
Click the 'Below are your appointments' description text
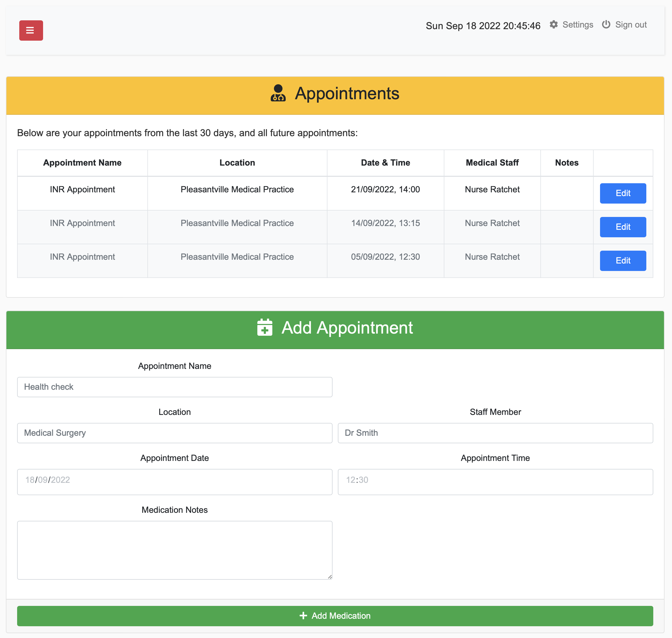(x=187, y=133)
